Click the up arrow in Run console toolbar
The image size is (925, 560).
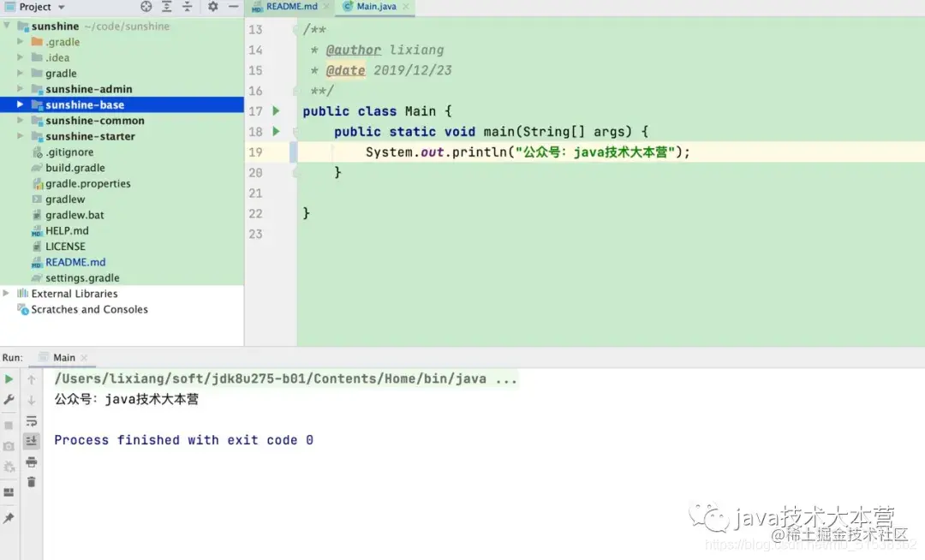click(x=32, y=379)
